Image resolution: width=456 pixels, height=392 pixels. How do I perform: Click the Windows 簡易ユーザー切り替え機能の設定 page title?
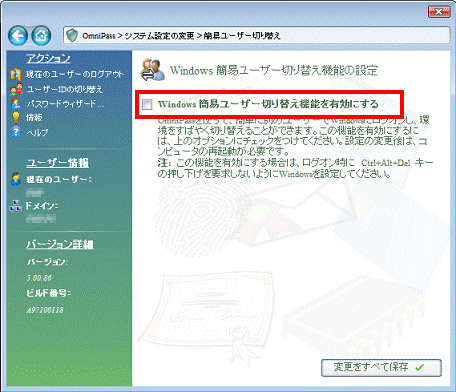[274, 71]
